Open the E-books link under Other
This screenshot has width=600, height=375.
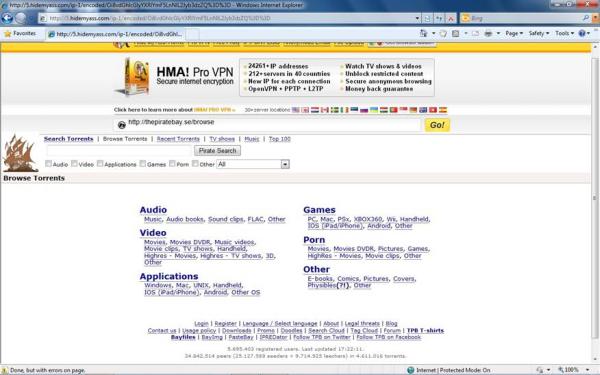320,279
